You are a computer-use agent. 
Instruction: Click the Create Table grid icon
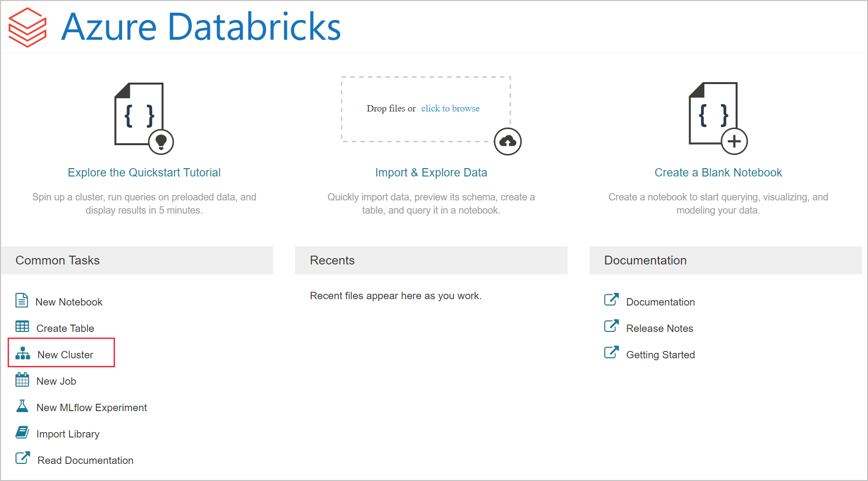[21, 327]
